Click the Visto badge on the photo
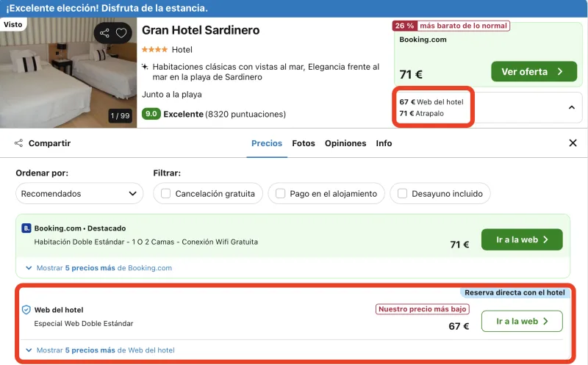This screenshot has height=365, width=588. [x=13, y=24]
